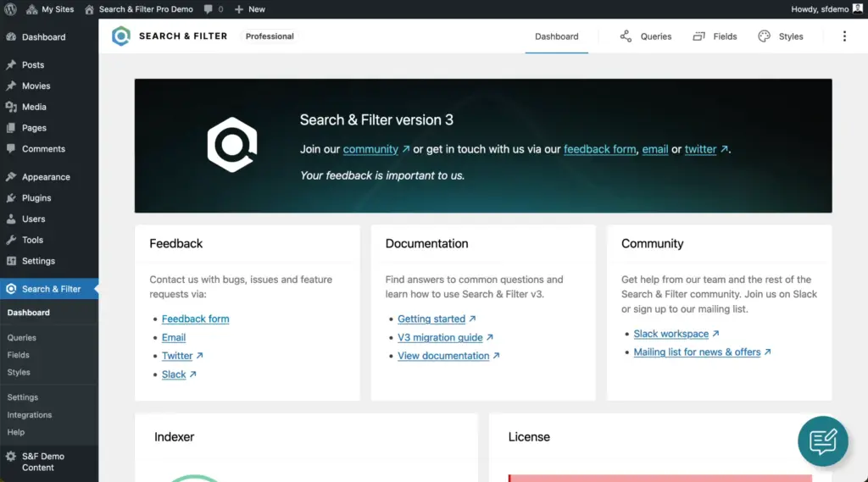Click the Movies pin icon in sidebar
The height and width of the screenshot is (482, 868).
(x=11, y=86)
